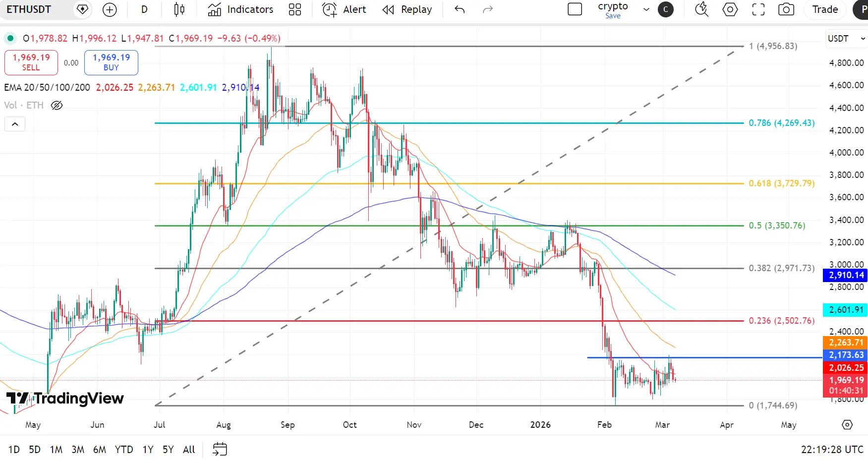The width and height of the screenshot is (868, 461).
Task: Enter fullscreen mode
Action: click(758, 9)
